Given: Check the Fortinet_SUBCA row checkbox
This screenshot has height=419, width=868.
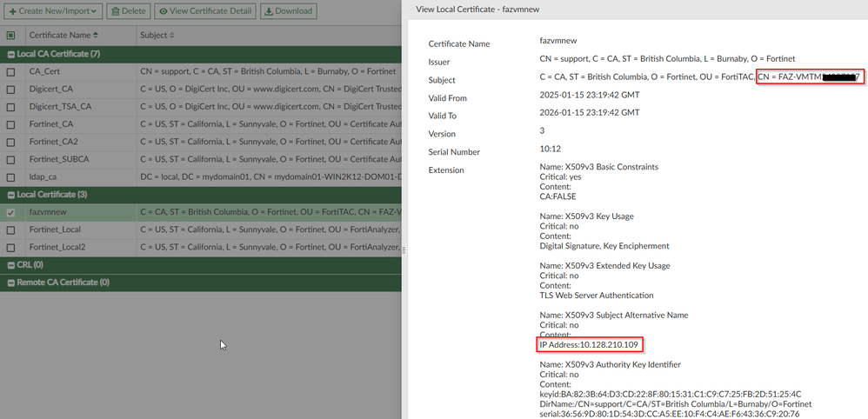Looking at the screenshot, I should 10,160.
